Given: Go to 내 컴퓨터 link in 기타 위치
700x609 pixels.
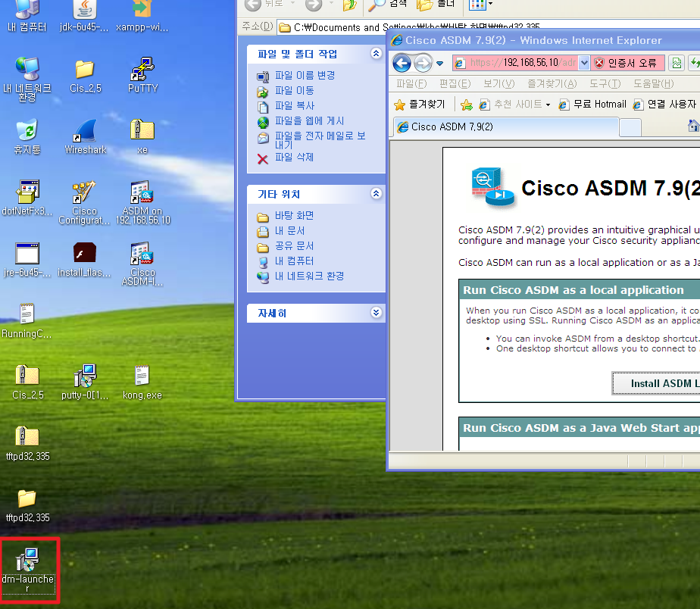Looking at the screenshot, I should (294, 261).
